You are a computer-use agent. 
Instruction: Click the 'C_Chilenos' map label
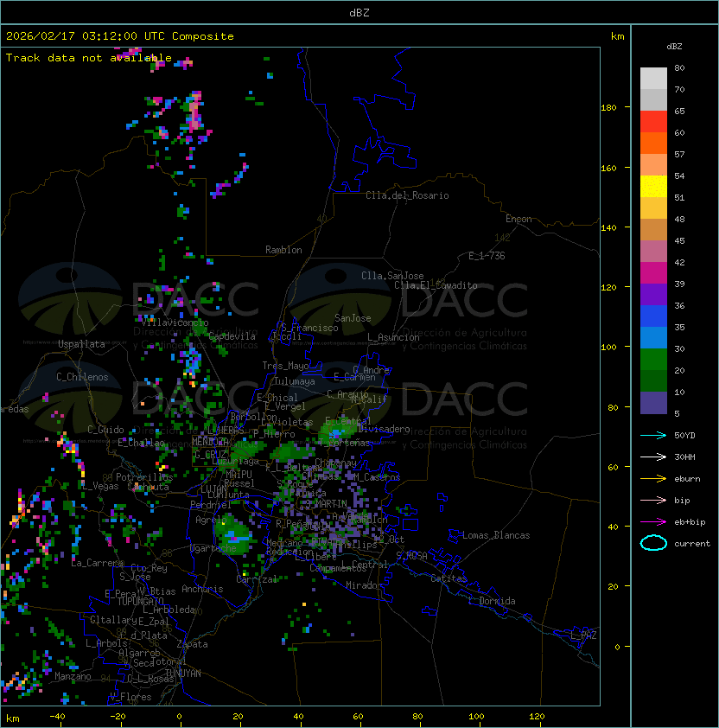[82, 377]
